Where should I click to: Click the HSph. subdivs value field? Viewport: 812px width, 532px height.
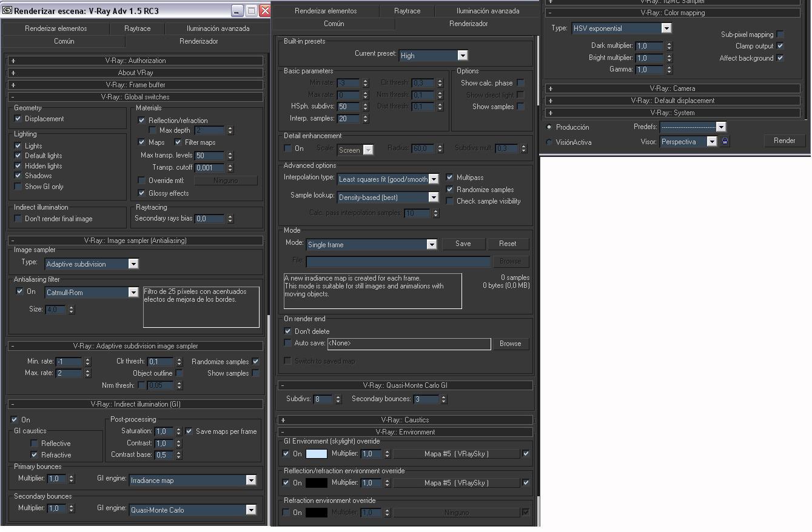(349, 107)
